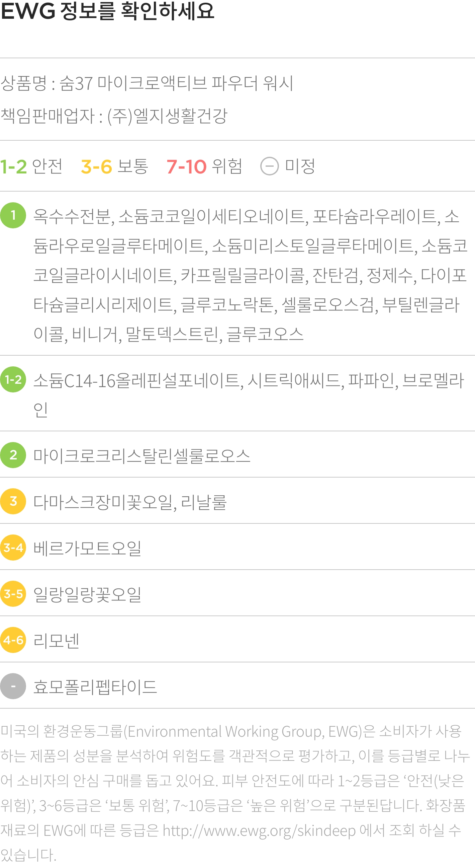This screenshot has height=868, width=475.
Task: Click the 마이크로크리스탈린셀룰로오스 ingredient
Action: click(142, 455)
